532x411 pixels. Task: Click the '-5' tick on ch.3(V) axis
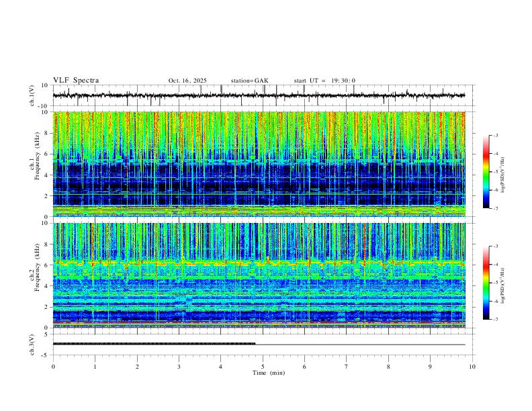coord(46,355)
